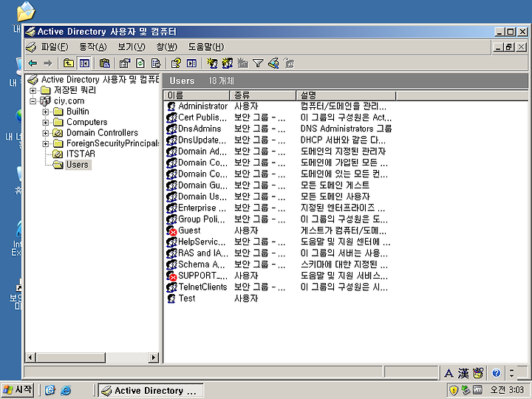This screenshot has width=532, height=399.
Task: Click the tree pane scrollbar right arrow
Action: point(154,358)
